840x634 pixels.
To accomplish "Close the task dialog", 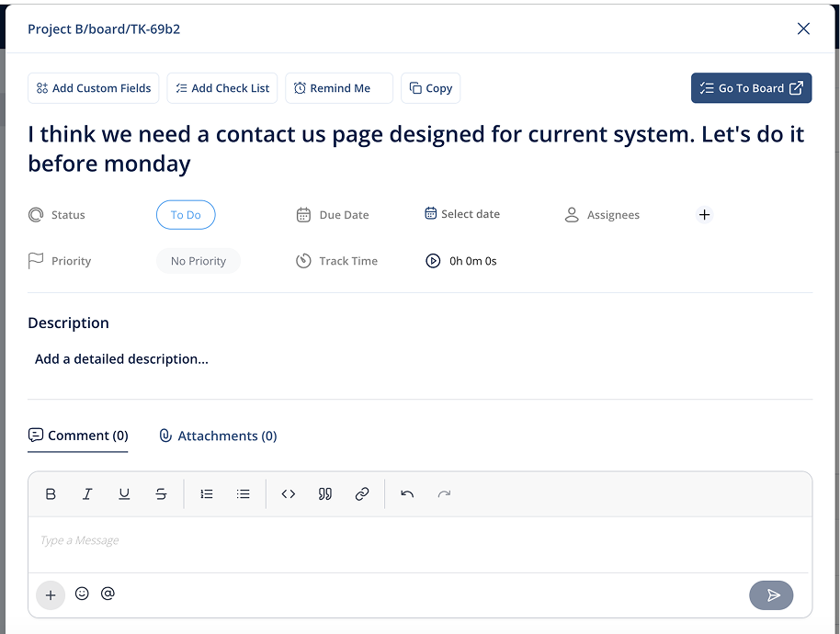I will [x=803, y=28].
